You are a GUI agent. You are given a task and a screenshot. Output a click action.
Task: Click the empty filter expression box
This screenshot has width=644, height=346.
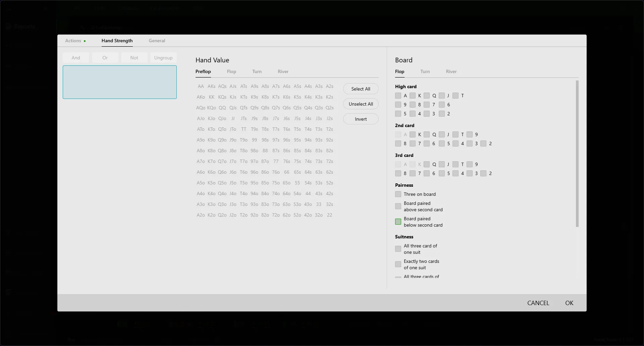[120, 82]
